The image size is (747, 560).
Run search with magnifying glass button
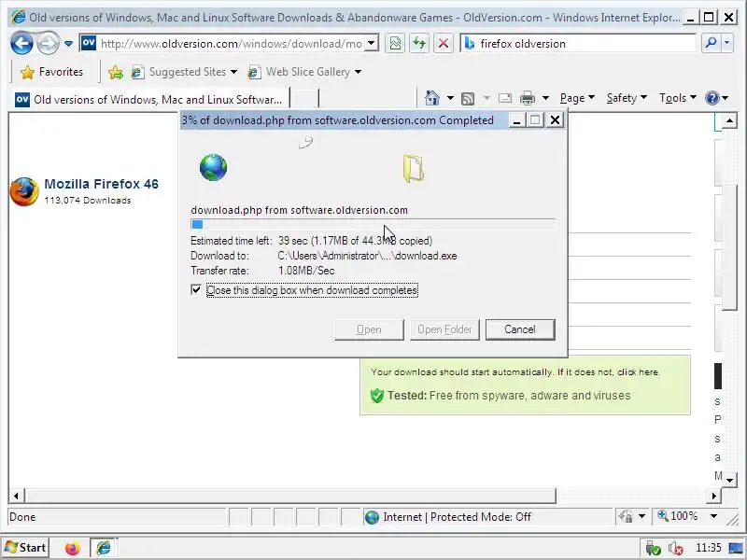click(712, 43)
